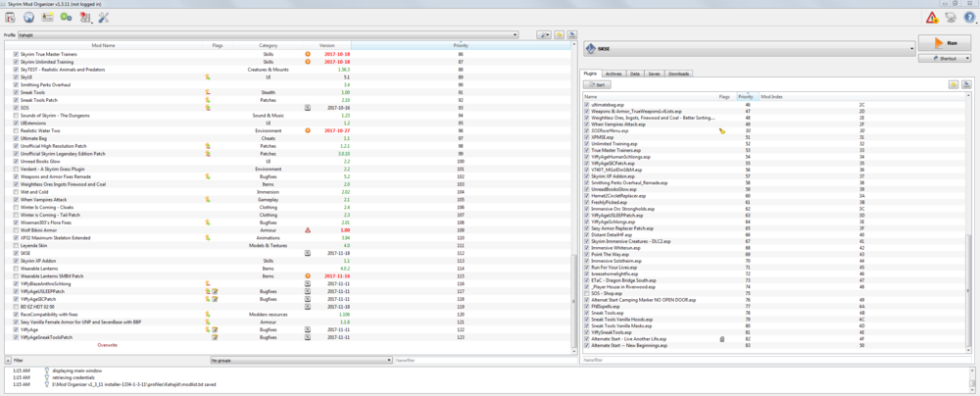Sort mod list by Category column header
Image resolution: width=980 pixels, height=396 pixels.
(269, 46)
